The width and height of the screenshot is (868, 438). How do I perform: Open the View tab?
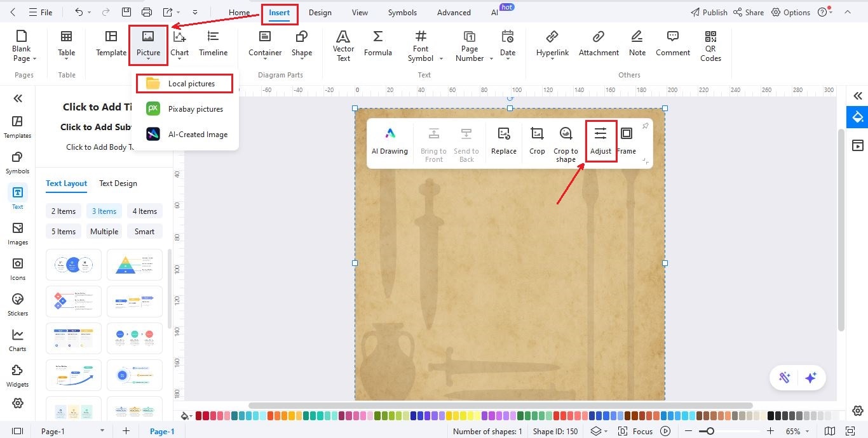click(x=360, y=13)
